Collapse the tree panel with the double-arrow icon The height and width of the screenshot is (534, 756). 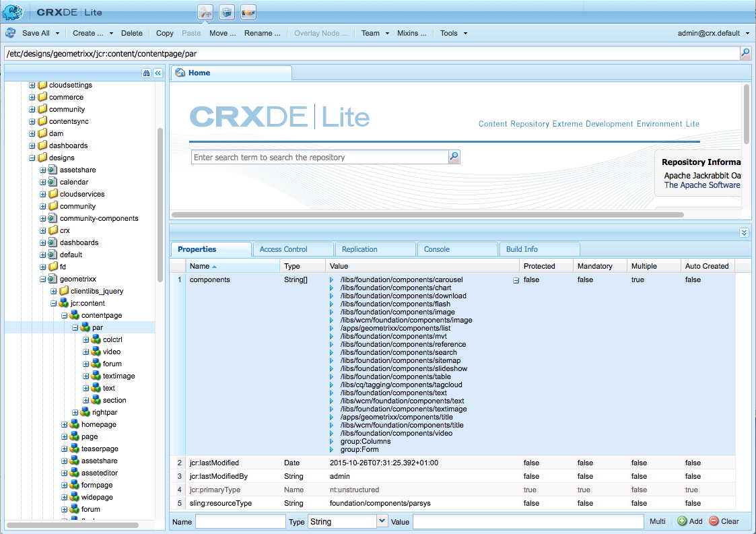pos(158,73)
